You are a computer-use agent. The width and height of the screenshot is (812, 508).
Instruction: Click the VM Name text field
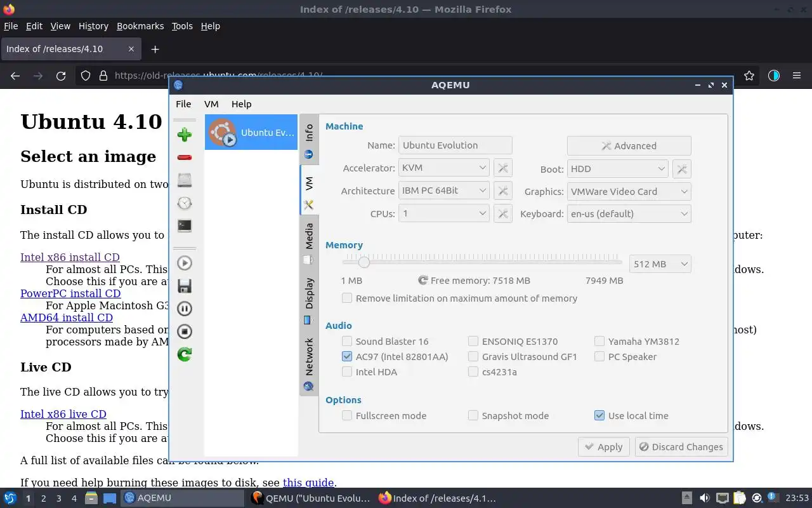point(455,145)
